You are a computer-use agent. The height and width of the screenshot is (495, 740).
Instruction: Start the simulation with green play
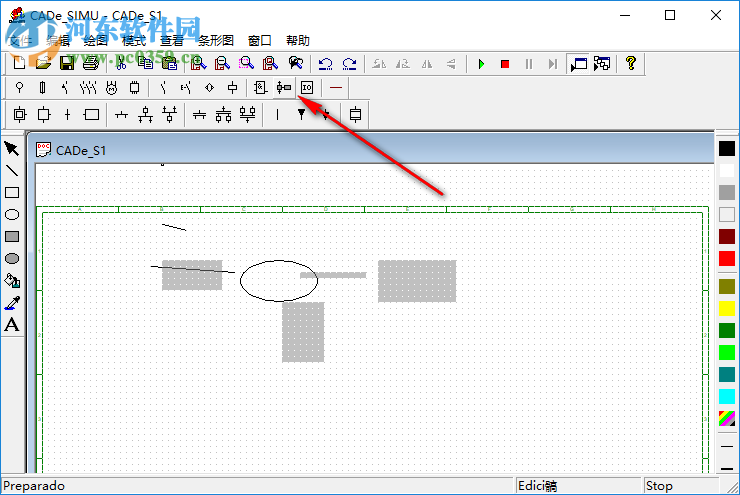coord(481,64)
